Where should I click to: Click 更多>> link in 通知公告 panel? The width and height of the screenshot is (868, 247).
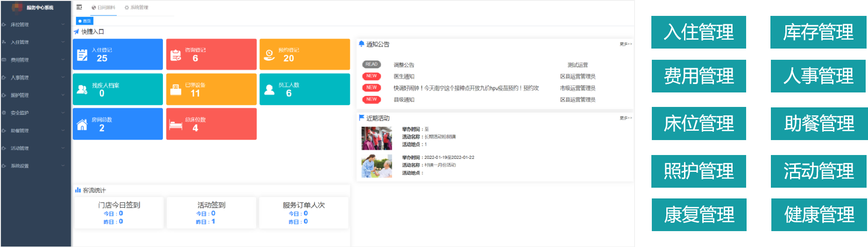pos(626,44)
